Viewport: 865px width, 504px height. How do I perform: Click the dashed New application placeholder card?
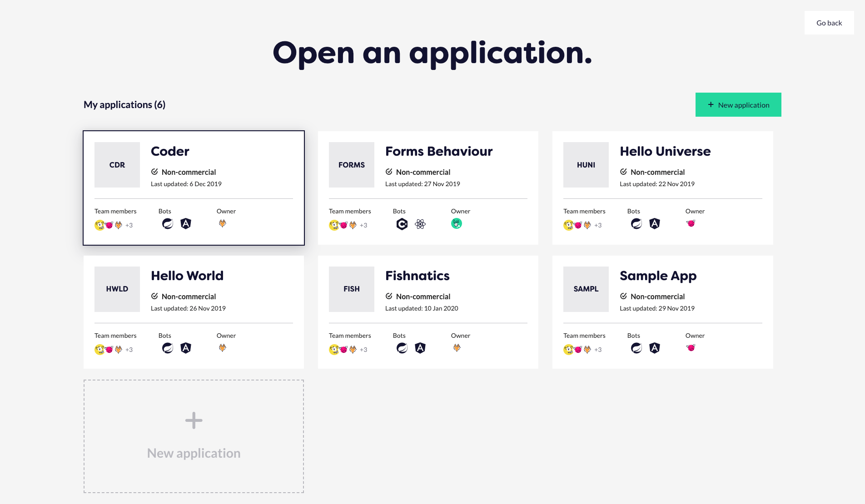click(194, 436)
